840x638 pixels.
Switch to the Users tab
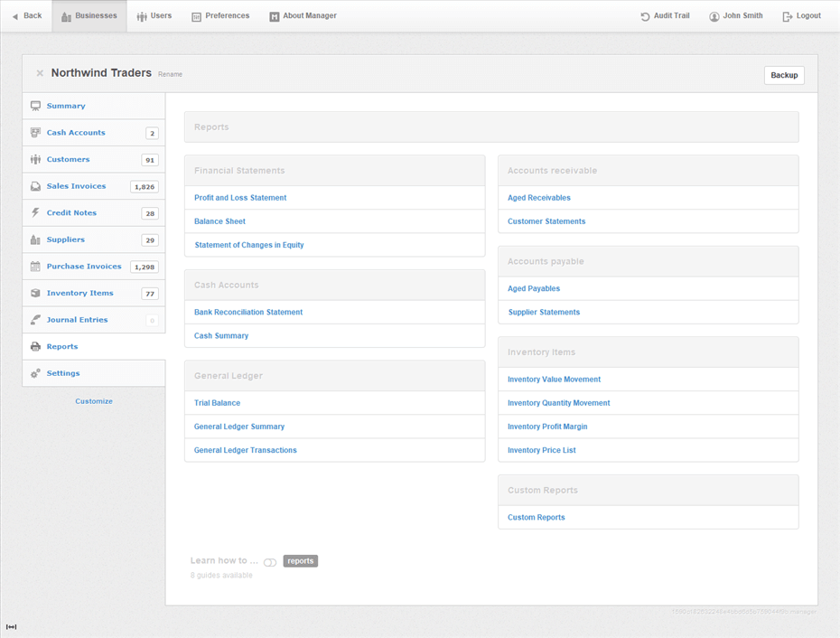click(154, 15)
